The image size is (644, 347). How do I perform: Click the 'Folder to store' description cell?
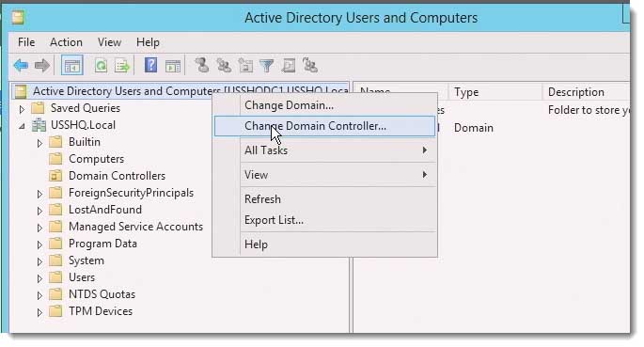point(589,110)
